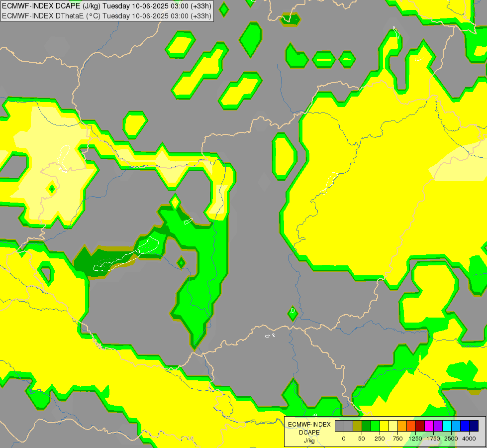Pick the bright yellow legend swatch
487x448 pixels.
tap(385, 426)
